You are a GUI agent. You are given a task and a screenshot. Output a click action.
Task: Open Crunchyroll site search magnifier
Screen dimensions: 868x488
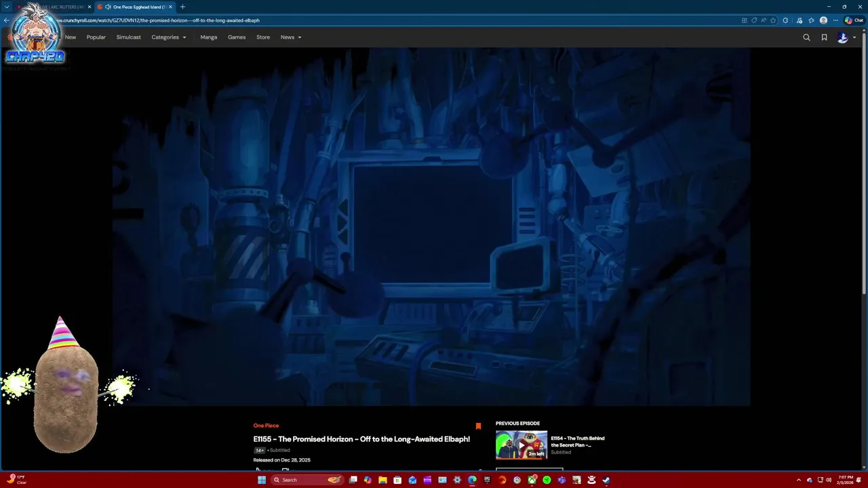806,37
